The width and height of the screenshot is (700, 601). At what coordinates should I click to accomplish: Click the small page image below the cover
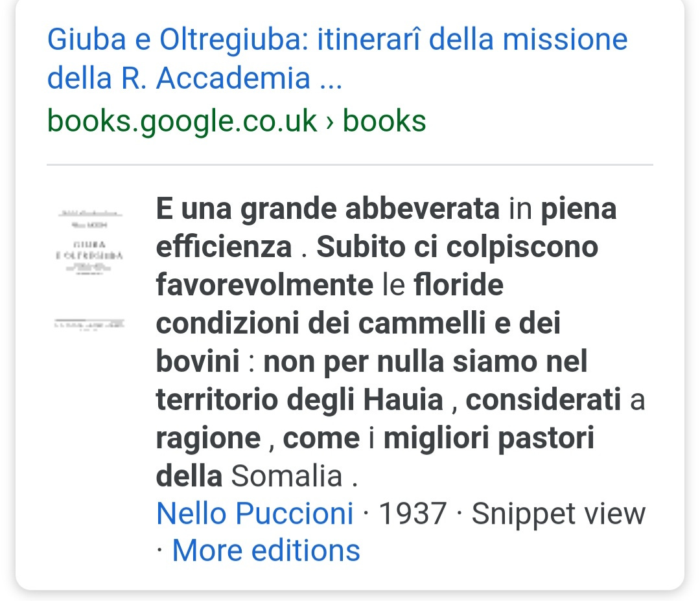[x=89, y=323]
